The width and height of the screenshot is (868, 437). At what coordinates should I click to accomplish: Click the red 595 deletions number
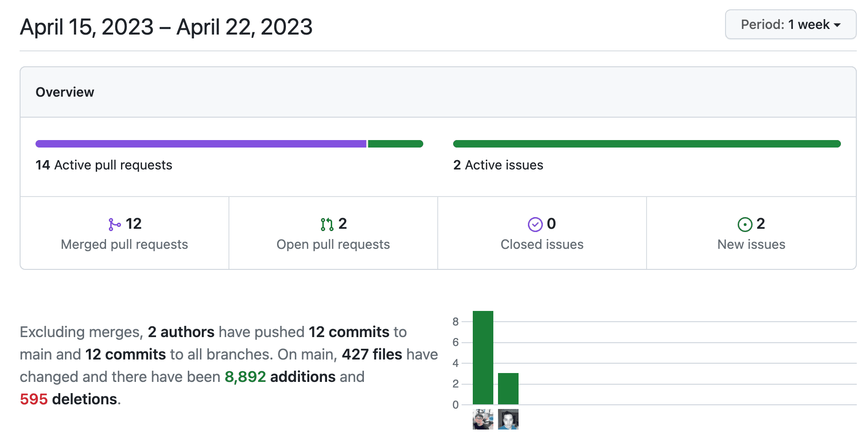pyautogui.click(x=34, y=399)
